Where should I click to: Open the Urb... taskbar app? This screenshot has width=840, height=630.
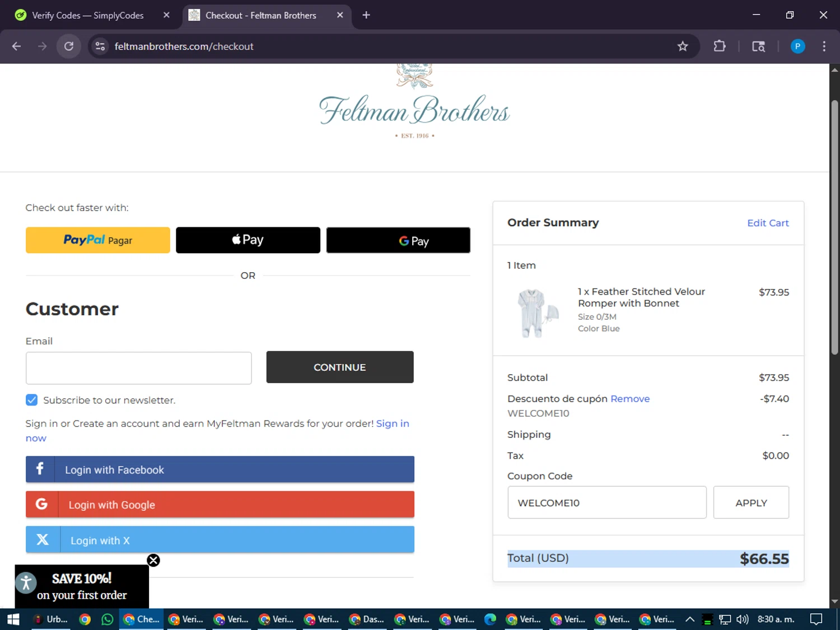(x=51, y=619)
